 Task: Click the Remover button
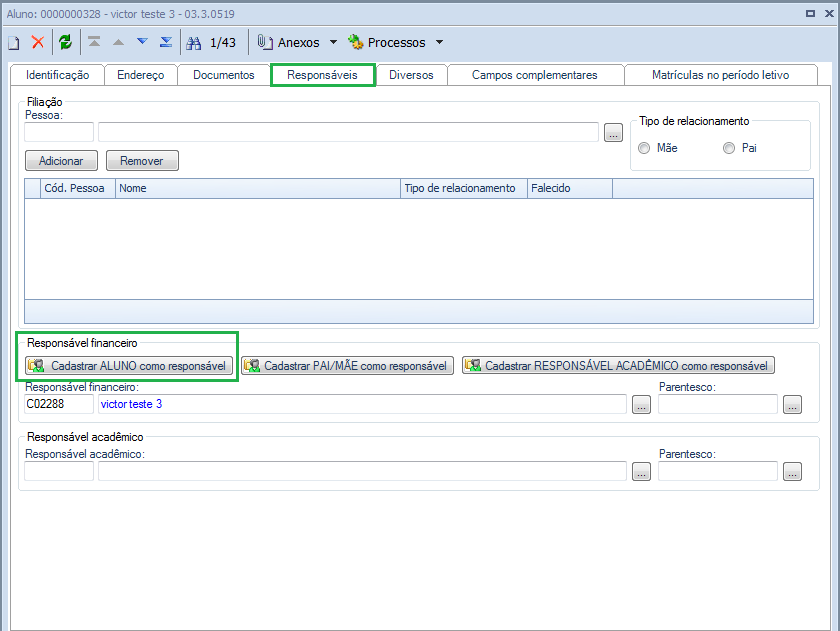pos(142,161)
